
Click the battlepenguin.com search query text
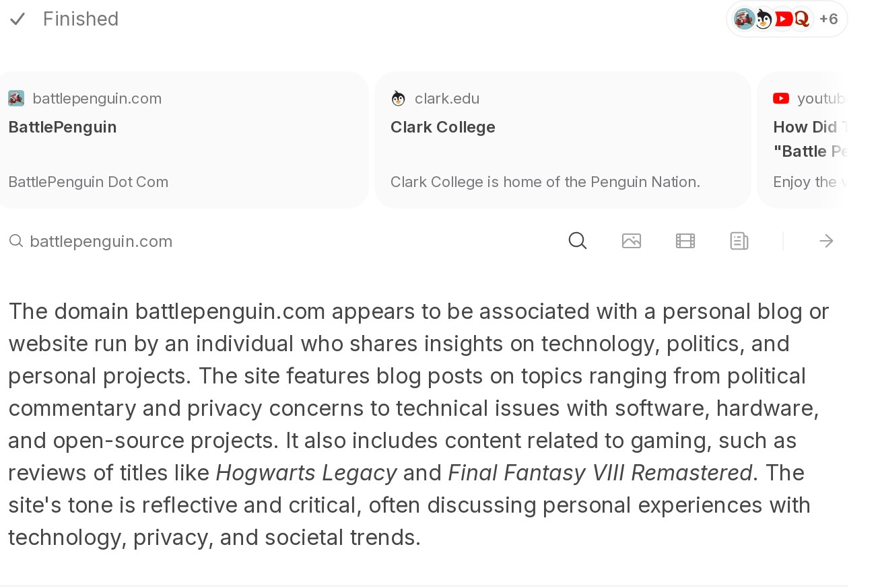coord(101,241)
